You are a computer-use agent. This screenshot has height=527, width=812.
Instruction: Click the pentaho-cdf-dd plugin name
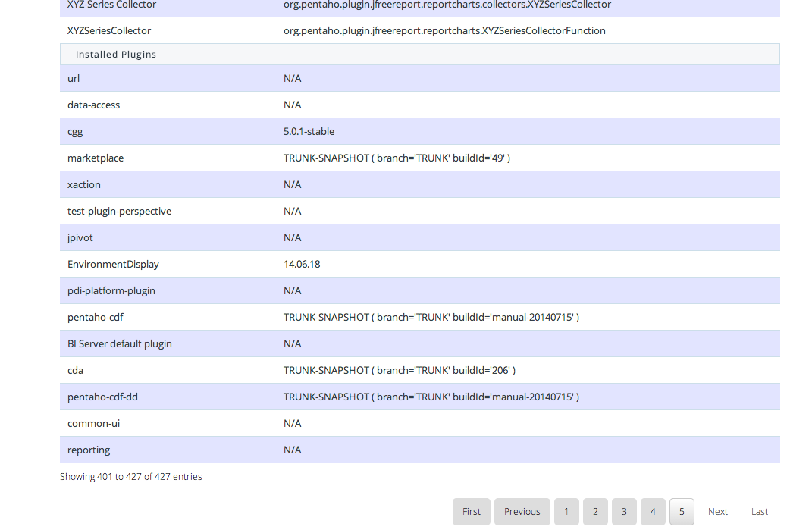[x=102, y=397]
